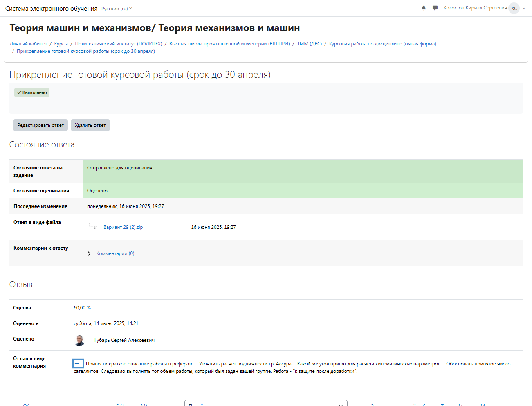The image size is (532, 406).
Task: Expand the Комментарии (0) arrow
Action: click(x=89, y=254)
